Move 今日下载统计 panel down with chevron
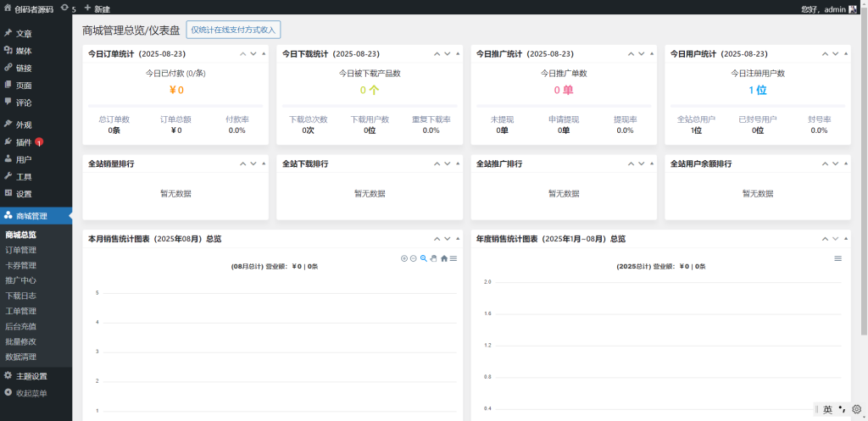 click(447, 53)
